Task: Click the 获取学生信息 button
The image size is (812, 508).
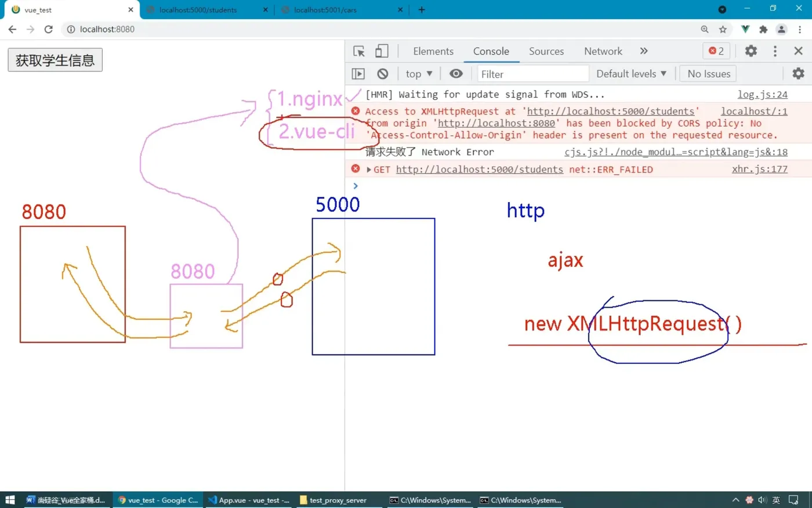Action: 55,60
